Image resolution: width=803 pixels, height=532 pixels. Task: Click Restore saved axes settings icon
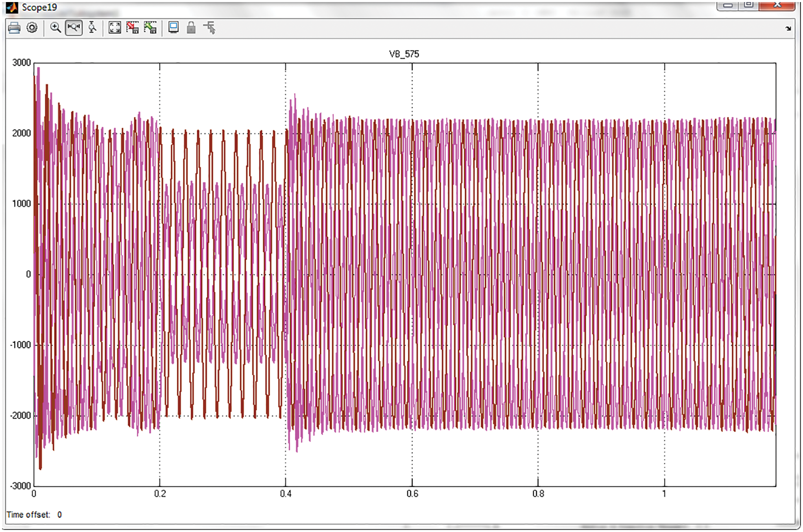150,28
